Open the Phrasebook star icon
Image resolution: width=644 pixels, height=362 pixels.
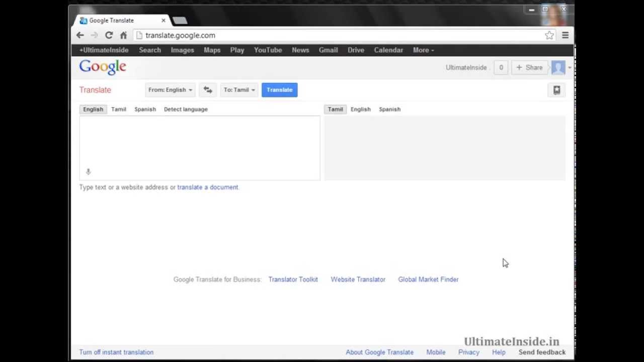click(x=556, y=90)
